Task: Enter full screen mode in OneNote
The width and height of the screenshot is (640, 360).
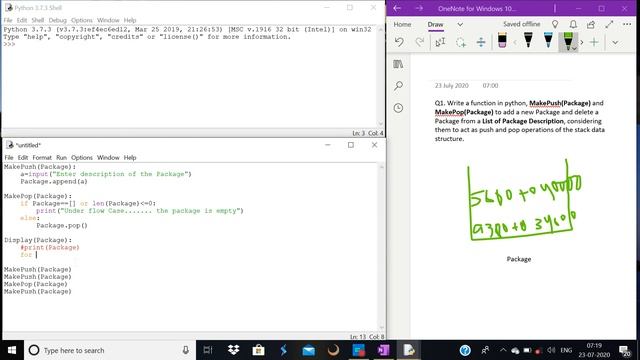Action: coord(609,24)
